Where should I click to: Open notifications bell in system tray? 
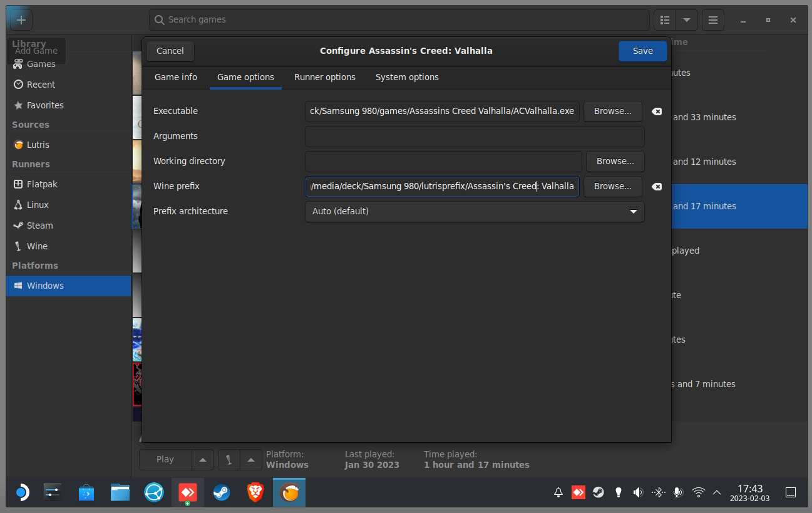point(558,493)
